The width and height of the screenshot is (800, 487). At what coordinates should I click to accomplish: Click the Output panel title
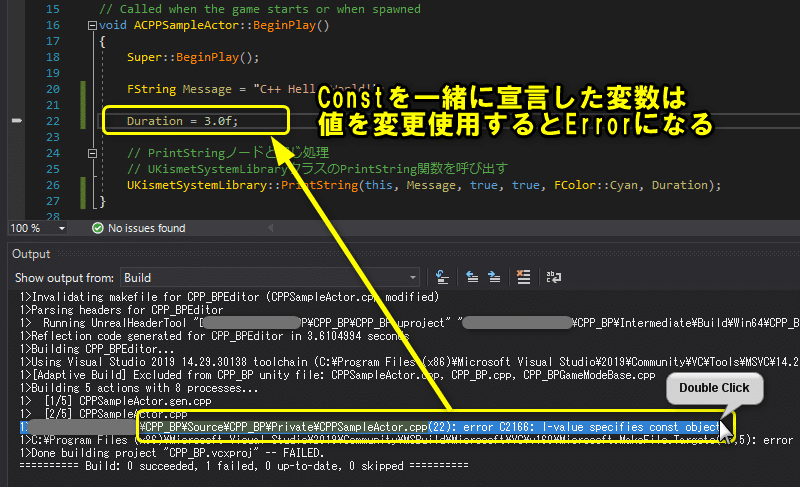(x=31, y=254)
